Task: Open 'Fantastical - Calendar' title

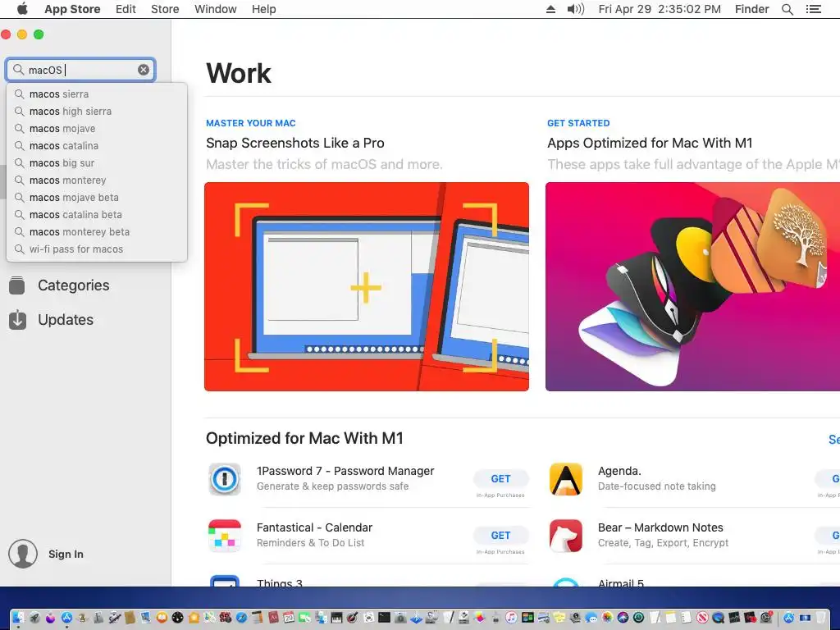Action: (314, 527)
